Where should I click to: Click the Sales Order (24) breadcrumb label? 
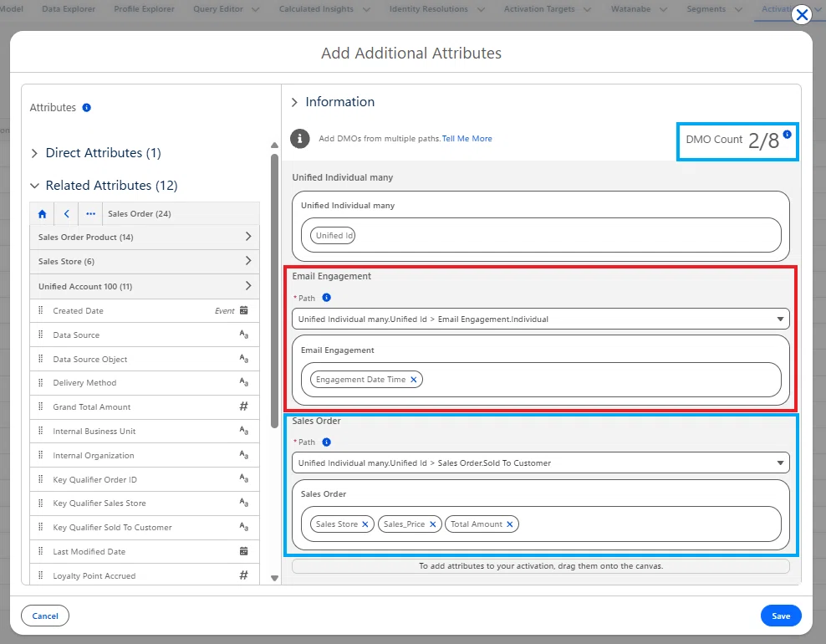140,214
